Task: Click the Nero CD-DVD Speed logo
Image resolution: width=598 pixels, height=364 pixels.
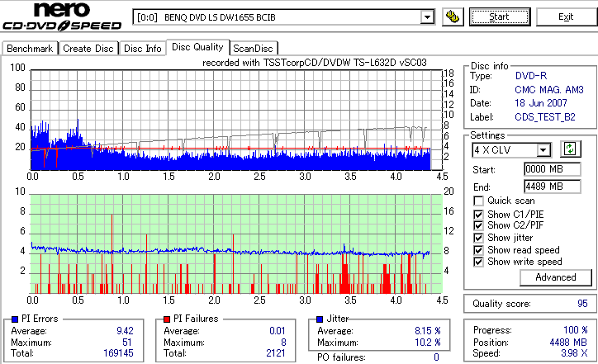Action: click(62, 16)
